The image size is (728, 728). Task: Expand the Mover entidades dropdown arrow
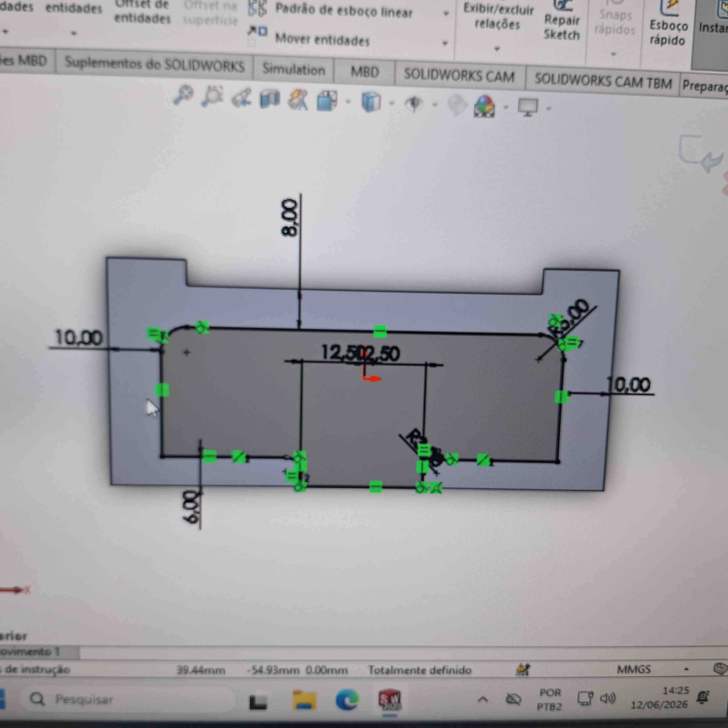[445, 43]
